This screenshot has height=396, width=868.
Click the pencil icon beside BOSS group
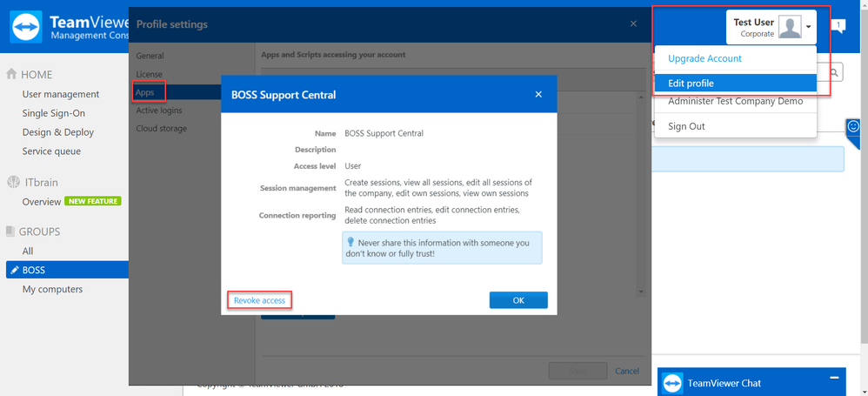click(15, 271)
